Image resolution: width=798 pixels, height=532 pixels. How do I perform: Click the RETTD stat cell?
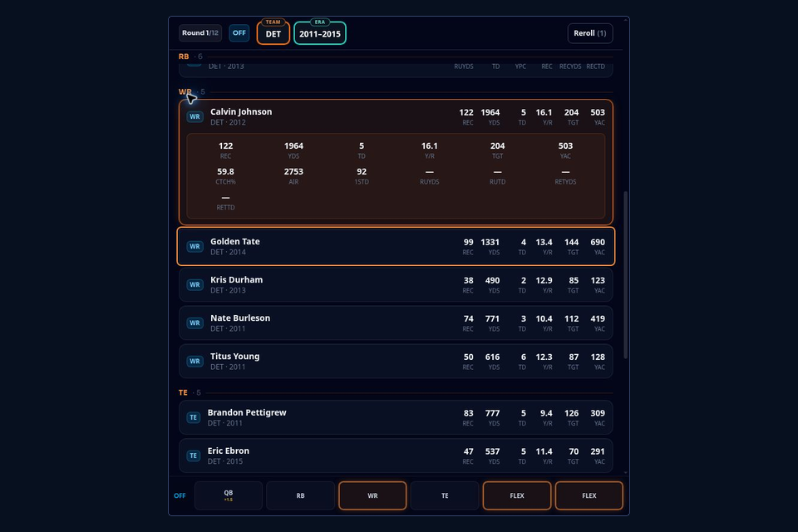[225, 202]
